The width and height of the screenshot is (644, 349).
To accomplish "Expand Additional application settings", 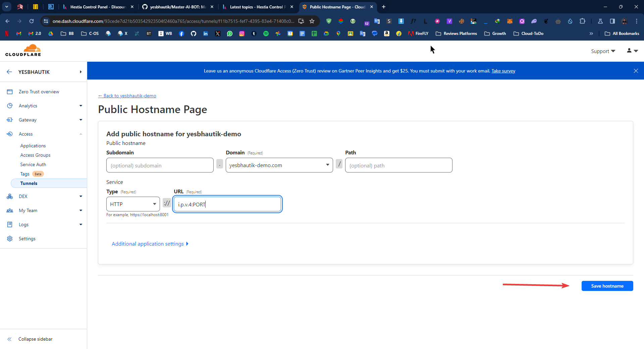I will click(150, 244).
